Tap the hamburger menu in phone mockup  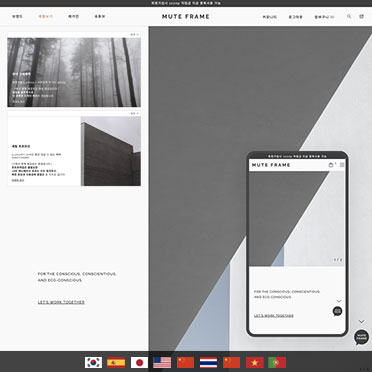[342, 165]
